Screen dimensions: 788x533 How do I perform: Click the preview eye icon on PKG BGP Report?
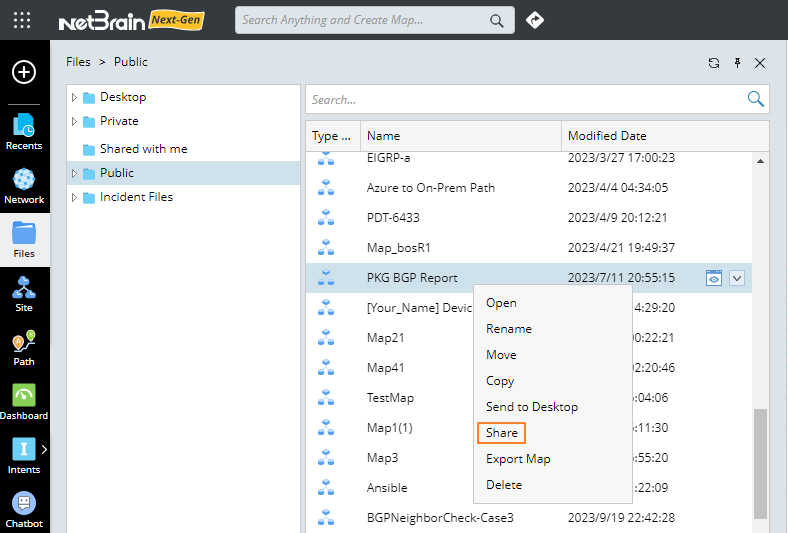[714, 278]
